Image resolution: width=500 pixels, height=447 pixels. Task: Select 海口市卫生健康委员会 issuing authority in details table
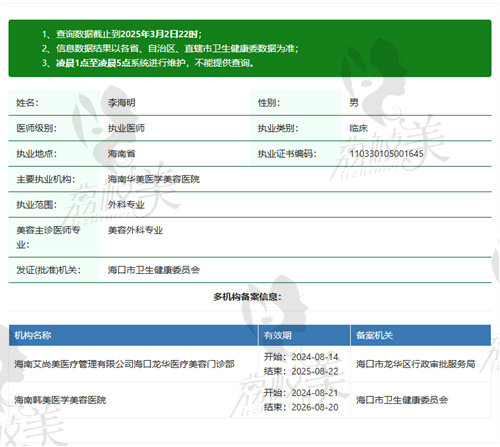154,270
